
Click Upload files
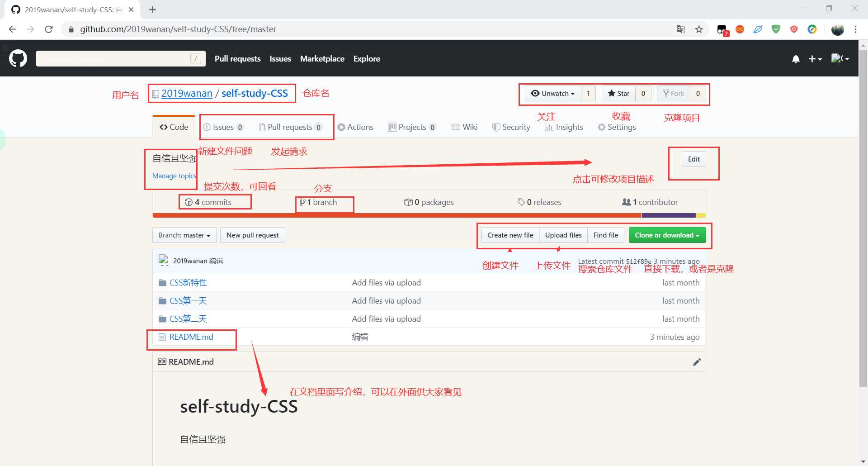click(x=563, y=235)
